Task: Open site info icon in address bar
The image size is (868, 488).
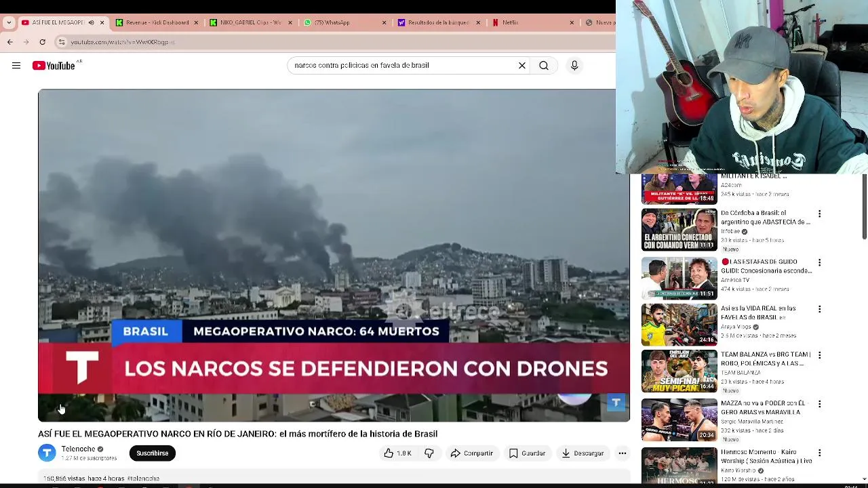Action: (x=62, y=42)
